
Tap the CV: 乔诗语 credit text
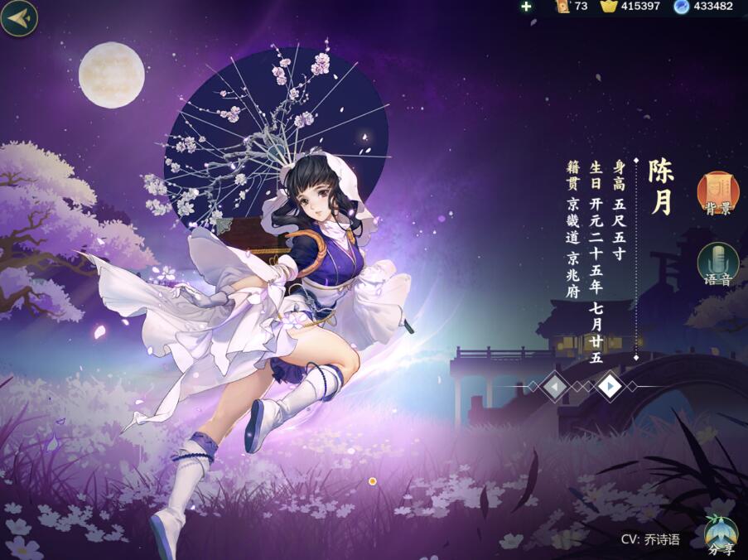[650, 539]
